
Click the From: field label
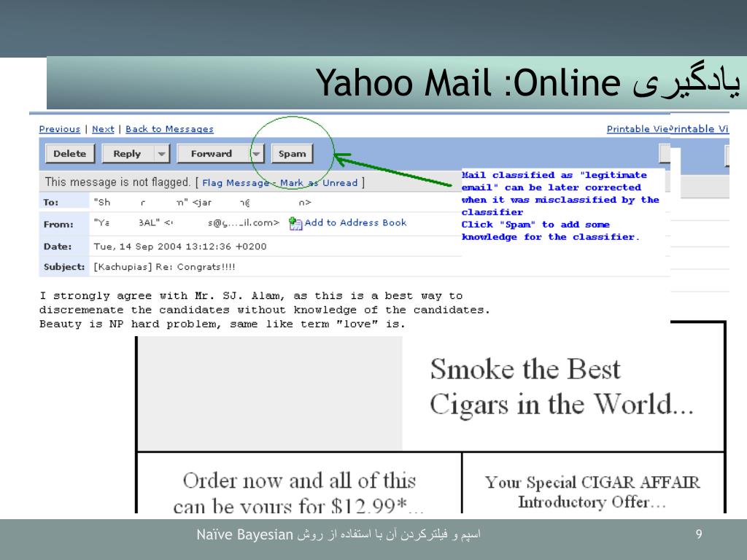58,225
